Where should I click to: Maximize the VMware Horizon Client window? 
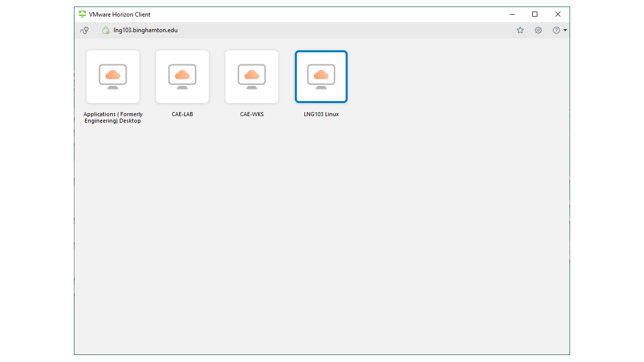tap(535, 14)
